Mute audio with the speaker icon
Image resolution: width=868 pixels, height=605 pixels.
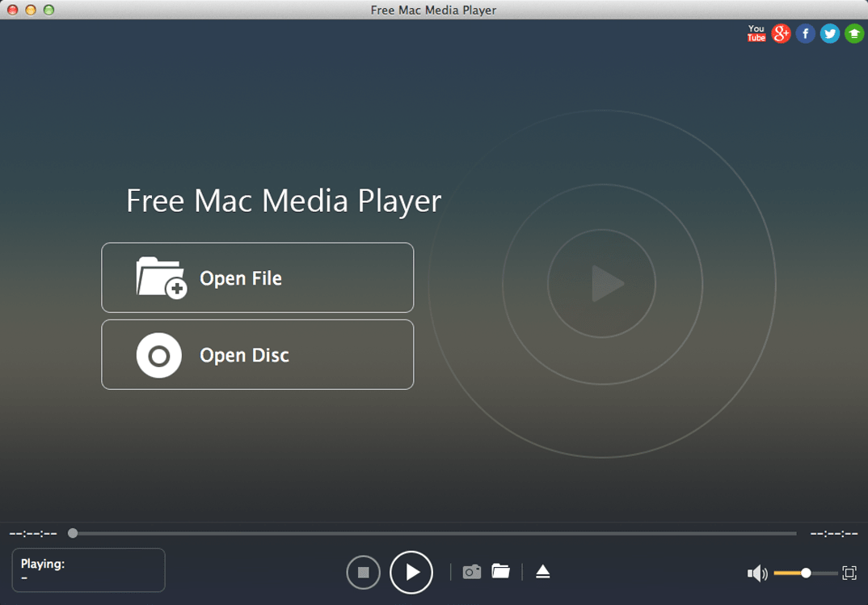pyautogui.click(x=757, y=573)
